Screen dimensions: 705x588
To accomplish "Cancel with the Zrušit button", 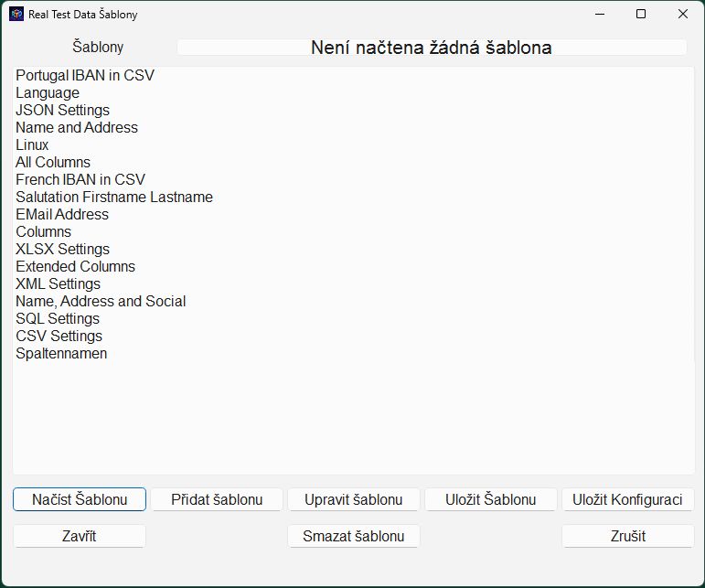I will (627, 536).
